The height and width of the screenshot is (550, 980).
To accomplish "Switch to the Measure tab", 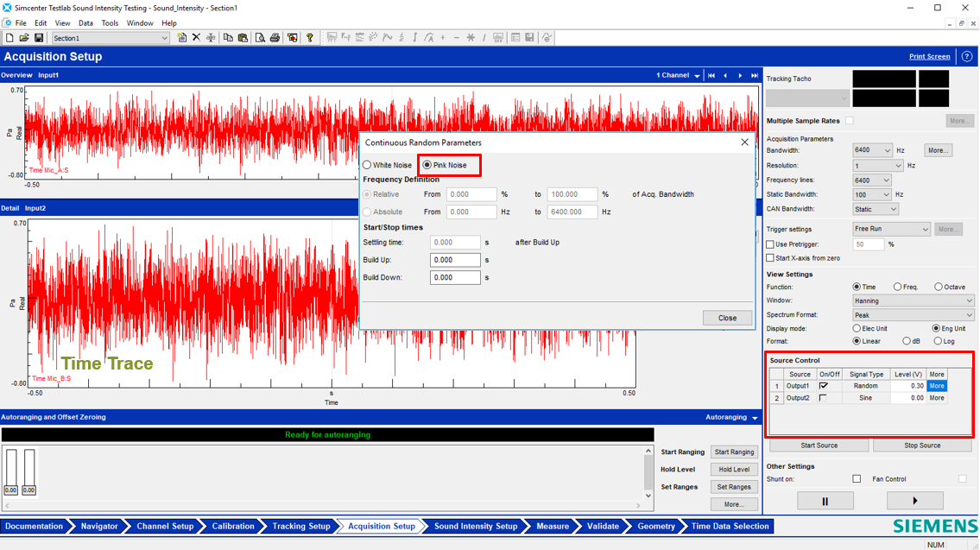I will click(x=553, y=526).
